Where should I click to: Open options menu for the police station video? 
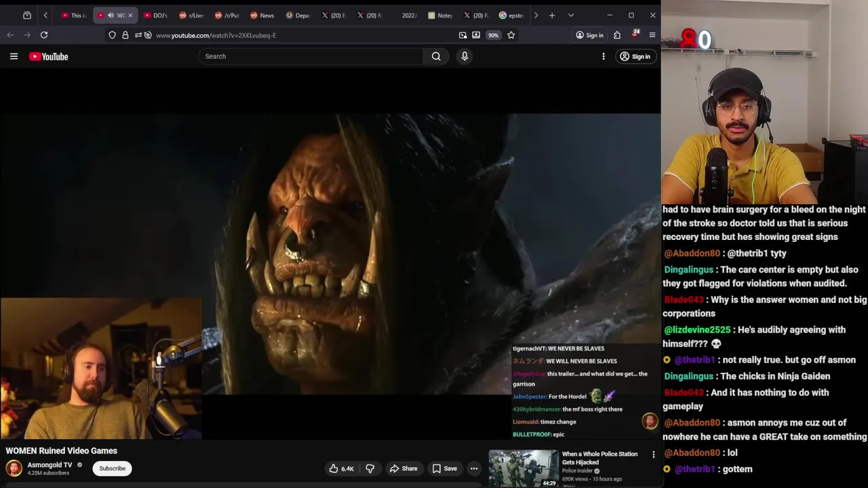coord(654,455)
